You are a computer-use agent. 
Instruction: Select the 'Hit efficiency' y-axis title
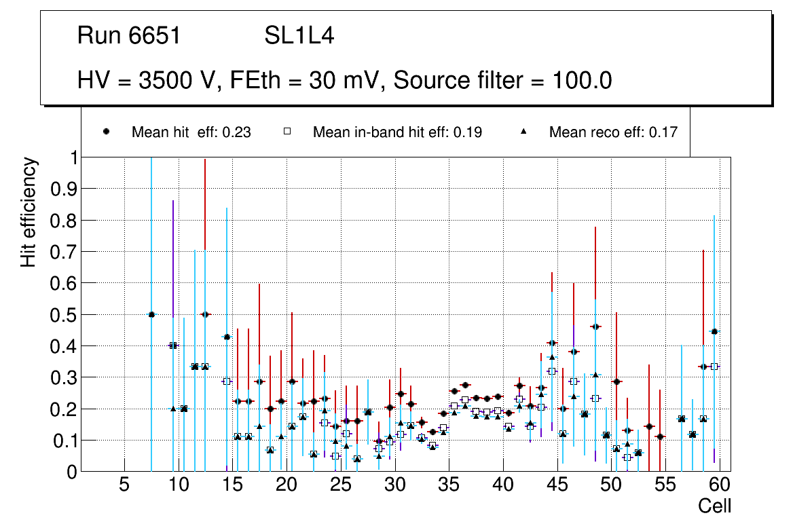pyautogui.click(x=28, y=212)
